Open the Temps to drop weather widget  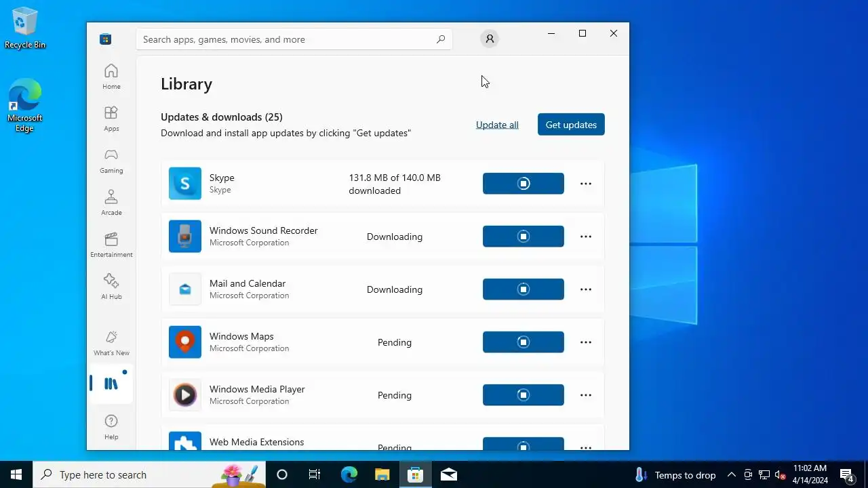(x=675, y=474)
